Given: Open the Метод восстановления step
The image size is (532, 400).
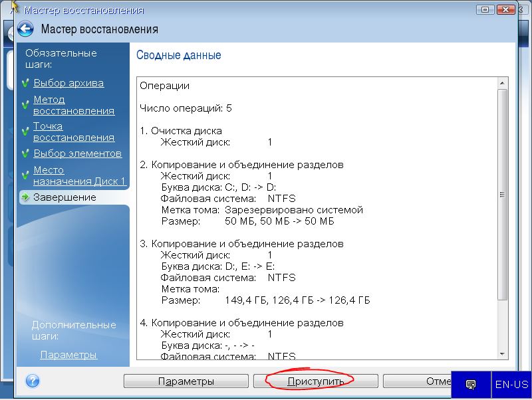Looking at the screenshot, I should tap(73, 105).
